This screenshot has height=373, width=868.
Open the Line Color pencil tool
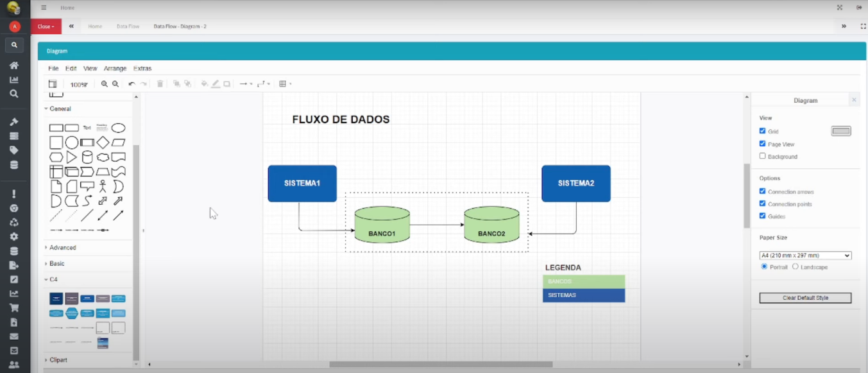click(216, 84)
